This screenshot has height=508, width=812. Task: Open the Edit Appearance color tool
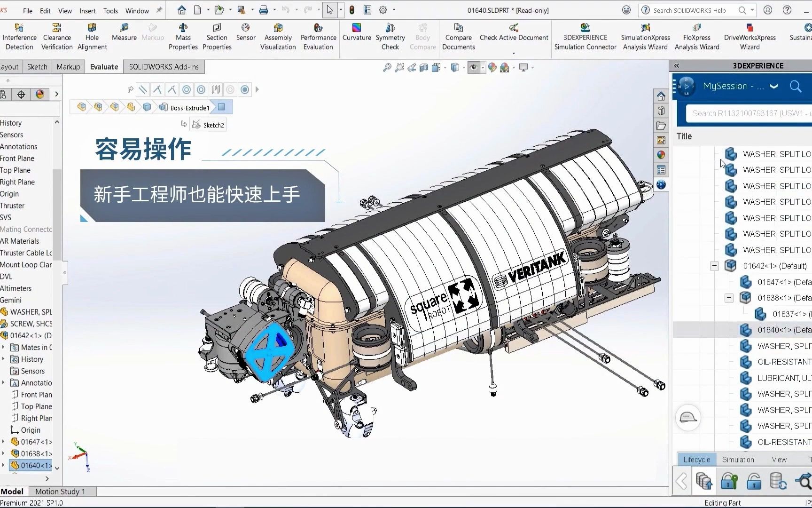click(493, 68)
